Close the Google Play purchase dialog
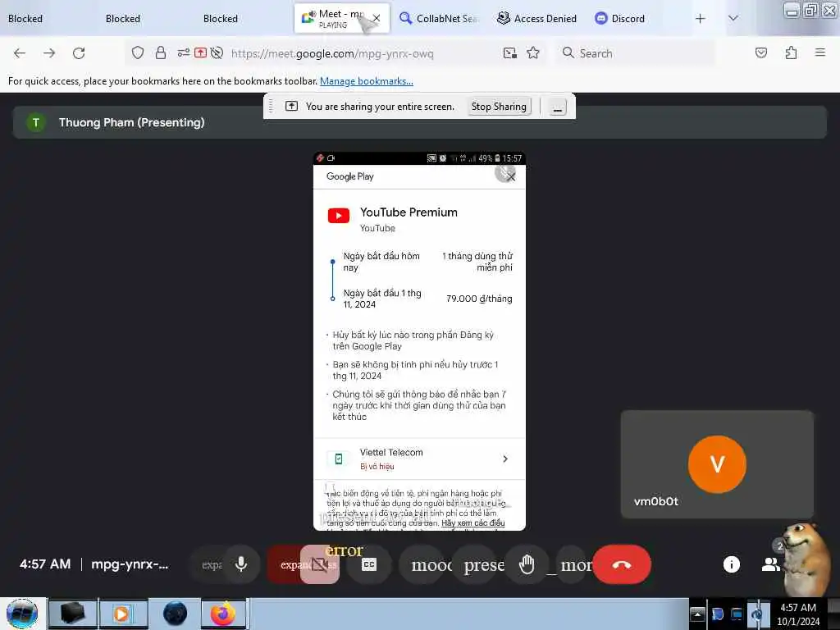The width and height of the screenshot is (840, 630). coord(510,176)
